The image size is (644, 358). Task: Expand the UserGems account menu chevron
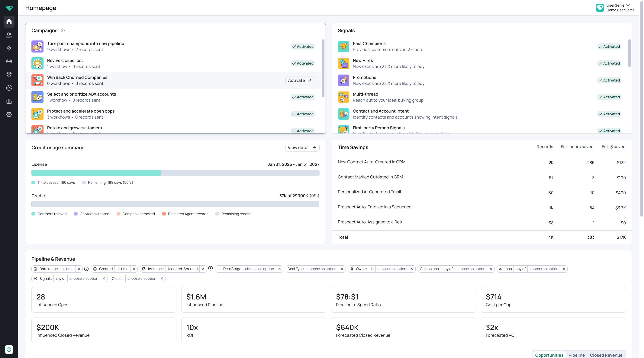pos(628,5)
